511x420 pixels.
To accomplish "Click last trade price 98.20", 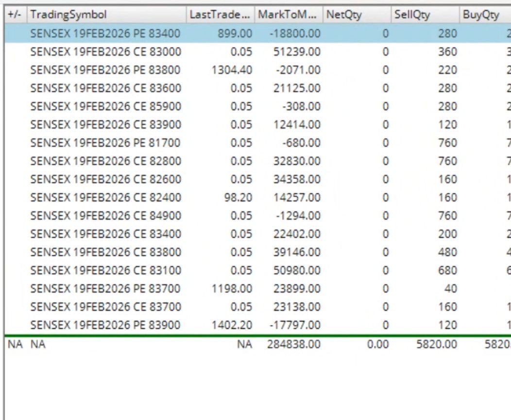I will (x=238, y=198).
